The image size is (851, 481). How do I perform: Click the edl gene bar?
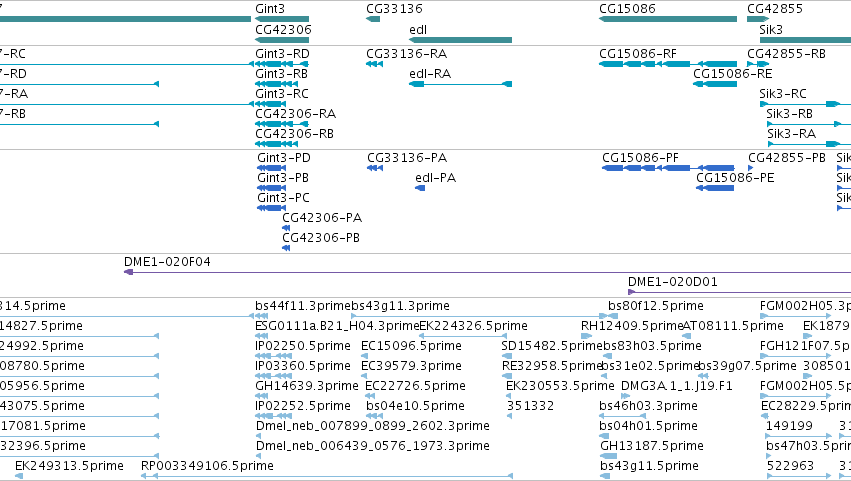click(460, 40)
